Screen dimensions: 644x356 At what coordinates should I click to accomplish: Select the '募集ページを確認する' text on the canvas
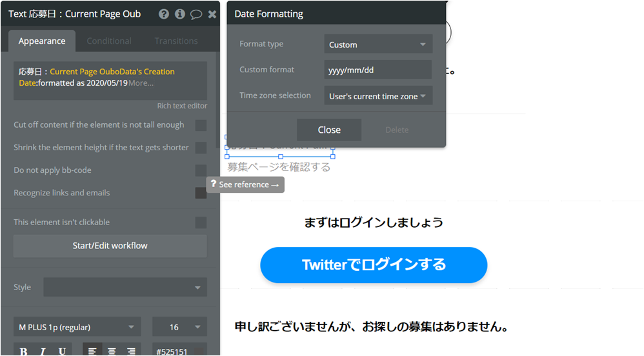tap(279, 167)
